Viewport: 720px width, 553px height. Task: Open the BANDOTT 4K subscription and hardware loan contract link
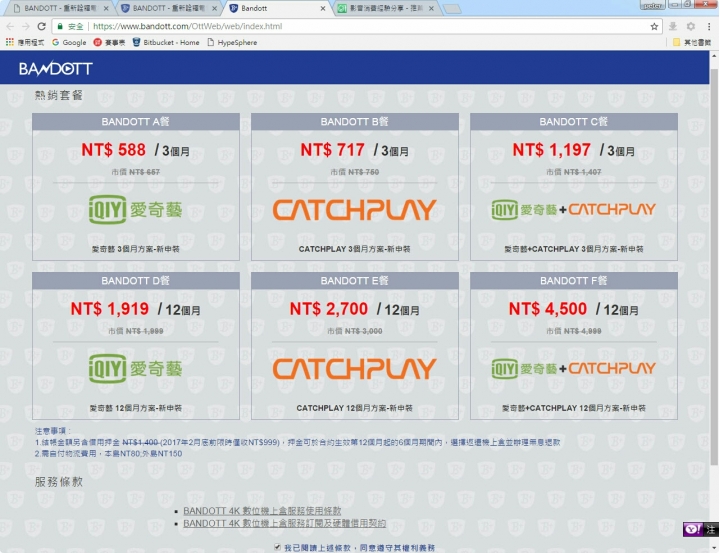pyautogui.click(x=285, y=523)
